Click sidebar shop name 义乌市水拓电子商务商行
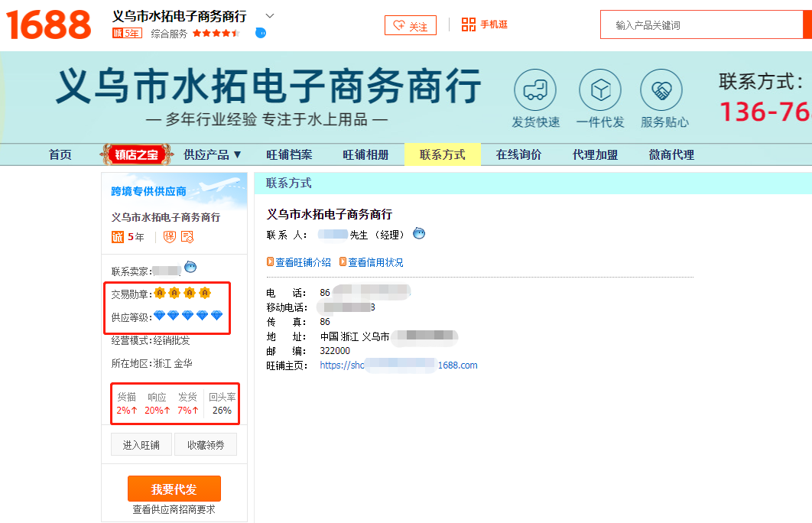The height and width of the screenshot is (523, 812). [x=166, y=217]
